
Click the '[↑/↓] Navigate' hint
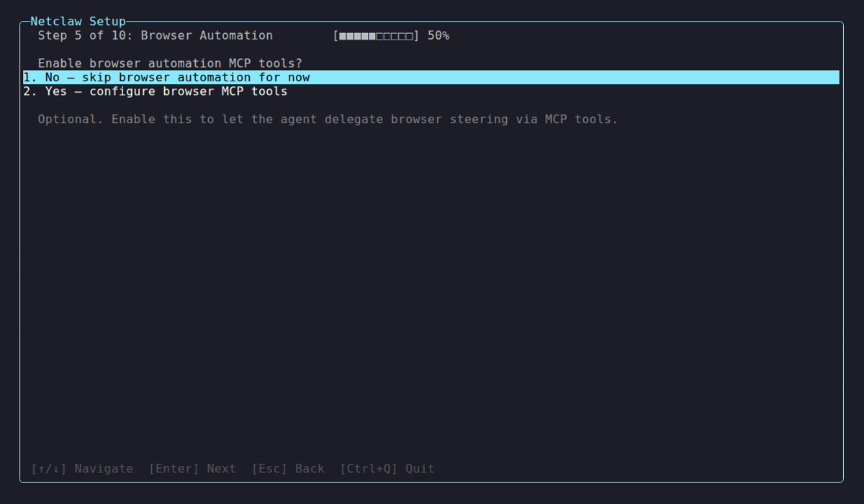tap(82, 469)
